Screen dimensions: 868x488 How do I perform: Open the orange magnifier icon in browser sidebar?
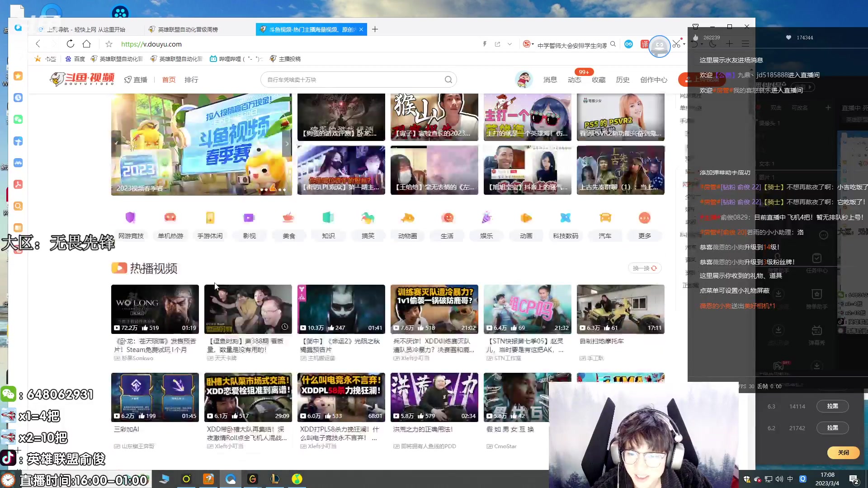[x=18, y=206]
